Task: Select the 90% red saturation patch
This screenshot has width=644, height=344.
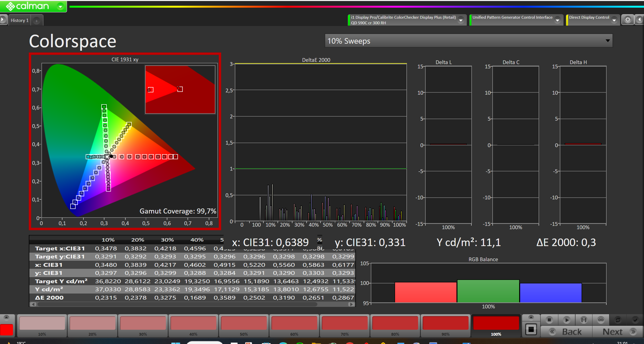Action: coord(445,325)
